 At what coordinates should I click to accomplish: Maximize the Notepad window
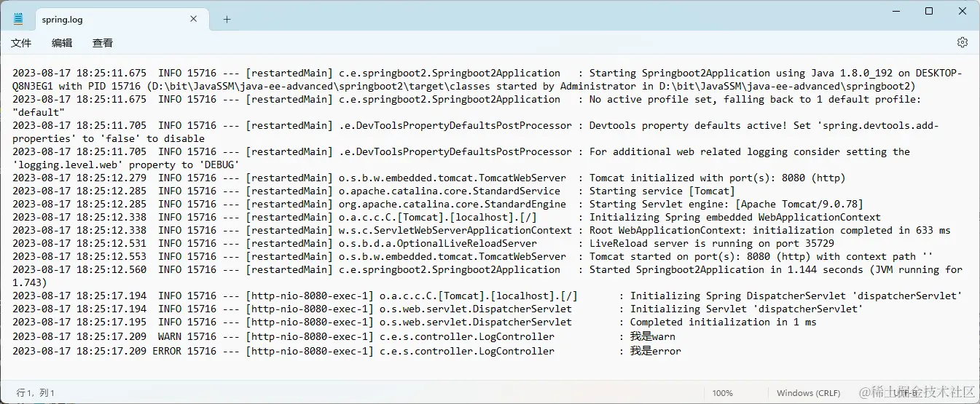(929, 11)
